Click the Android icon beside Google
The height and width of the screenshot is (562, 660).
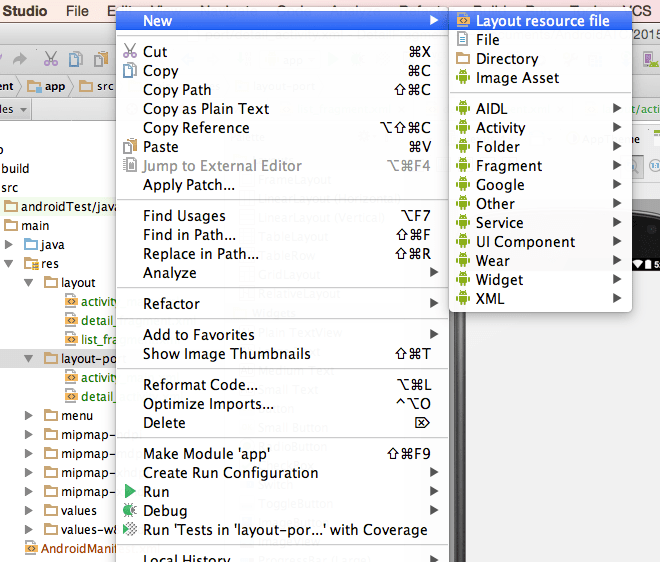(463, 184)
